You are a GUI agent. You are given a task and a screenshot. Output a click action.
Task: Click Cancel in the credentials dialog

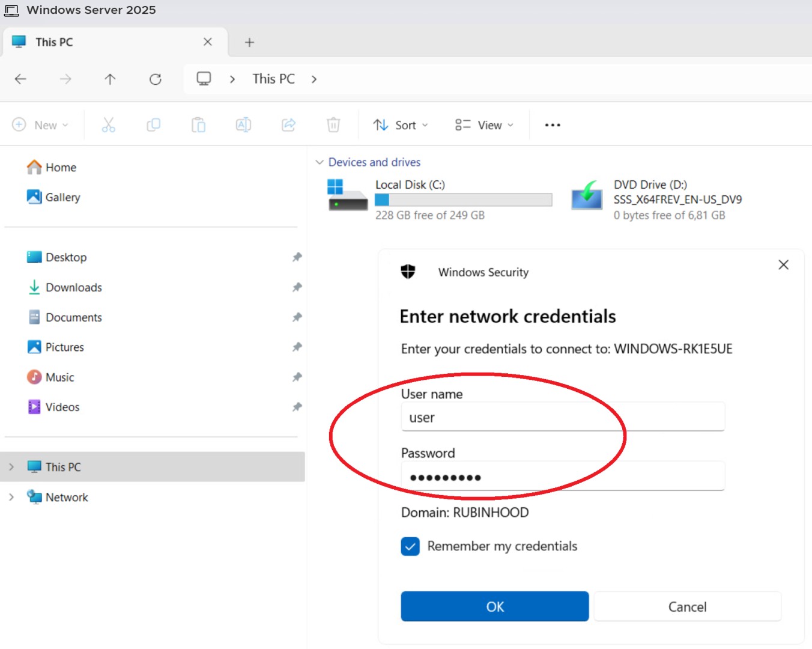point(688,606)
